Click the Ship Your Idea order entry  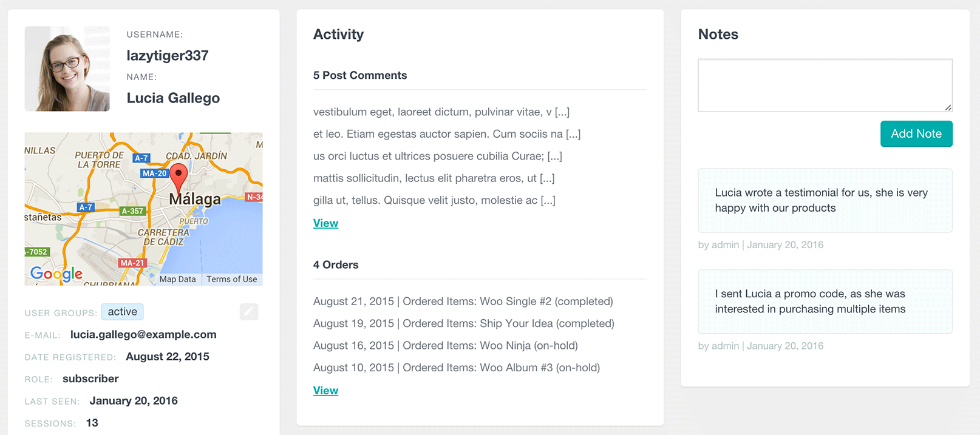click(x=464, y=323)
